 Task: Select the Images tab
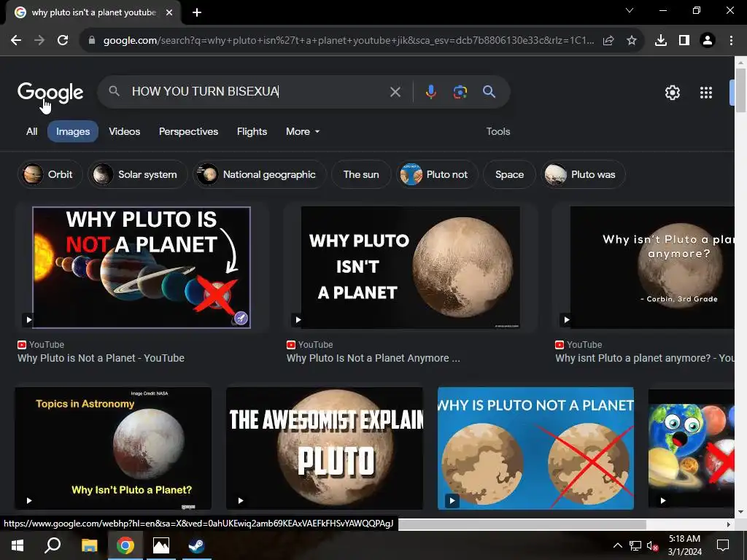click(x=73, y=131)
